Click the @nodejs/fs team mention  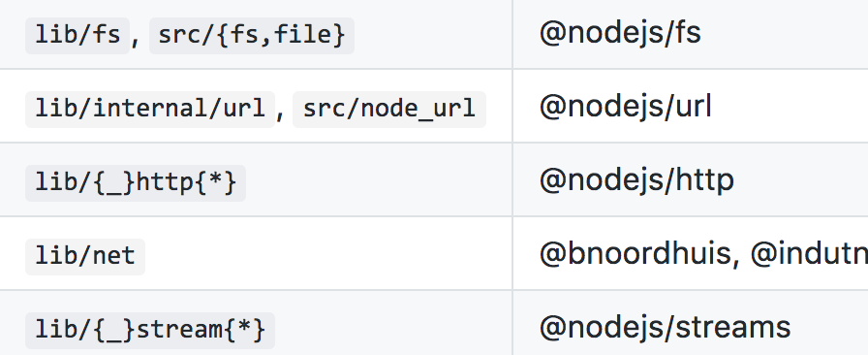(620, 33)
